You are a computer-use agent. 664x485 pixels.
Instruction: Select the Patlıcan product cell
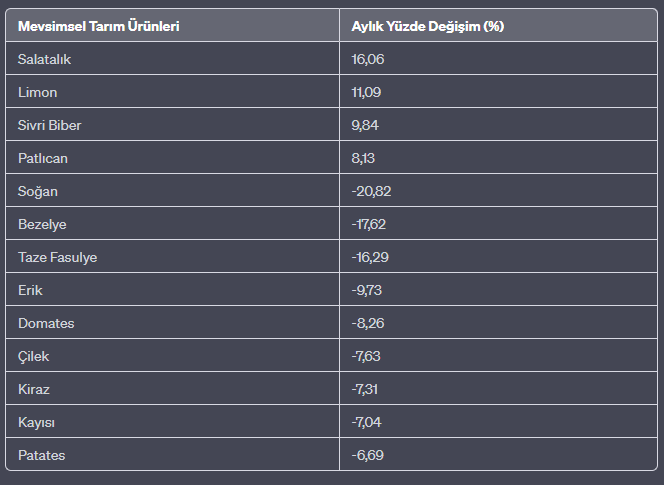[172, 158]
